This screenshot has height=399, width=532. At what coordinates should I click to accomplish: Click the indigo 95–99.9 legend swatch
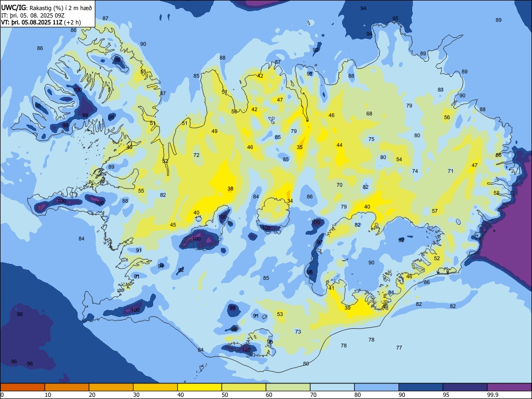pyautogui.click(x=465, y=387)
